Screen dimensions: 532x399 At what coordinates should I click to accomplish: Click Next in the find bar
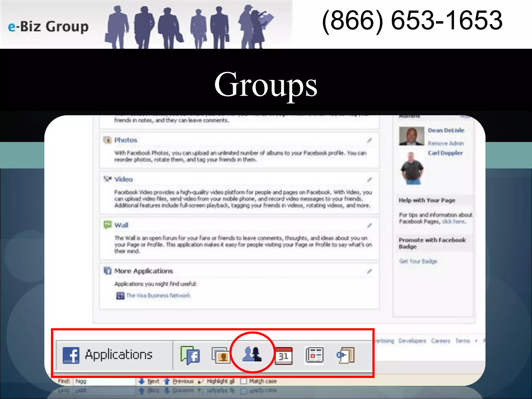point(149,381)
